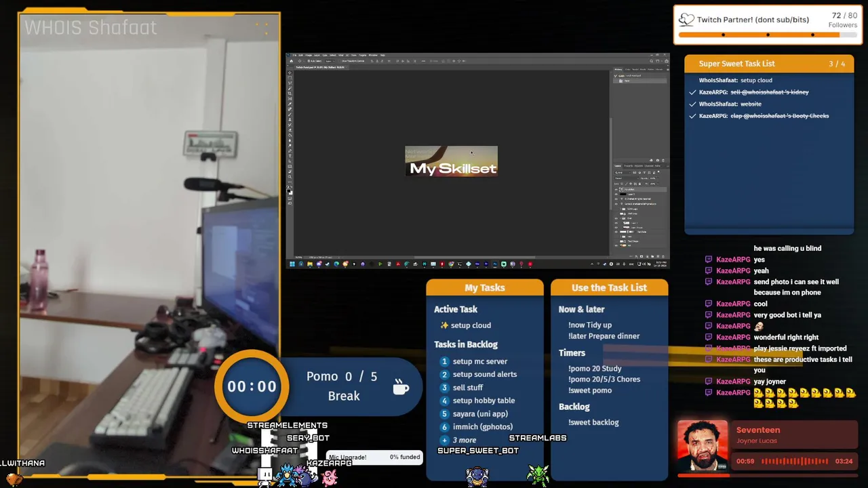Open the Auto-Select Layer dropdown
This screenshot has width=868, height=488.
[330, 61]
